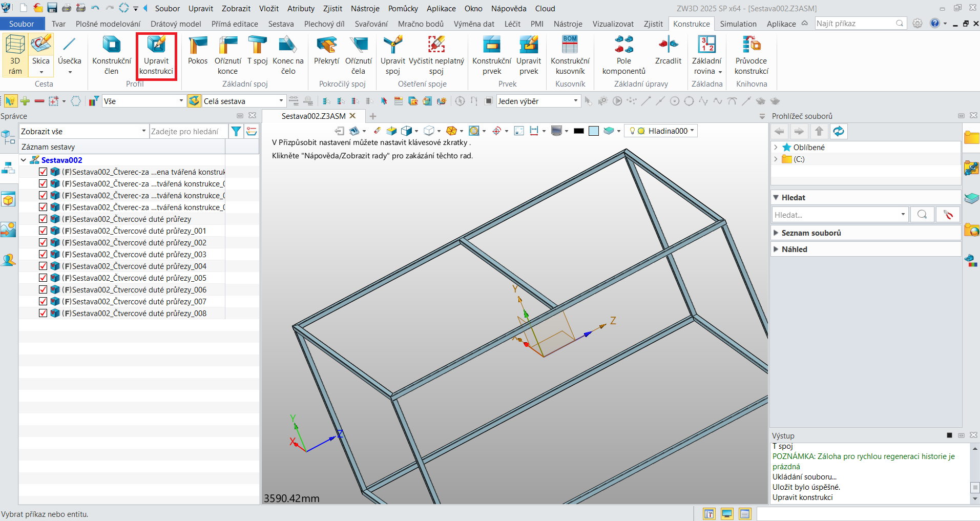Toggle checkbox of Čtvercové duté průřezy_005
980x521 pixels.
(x=43, y=278)
